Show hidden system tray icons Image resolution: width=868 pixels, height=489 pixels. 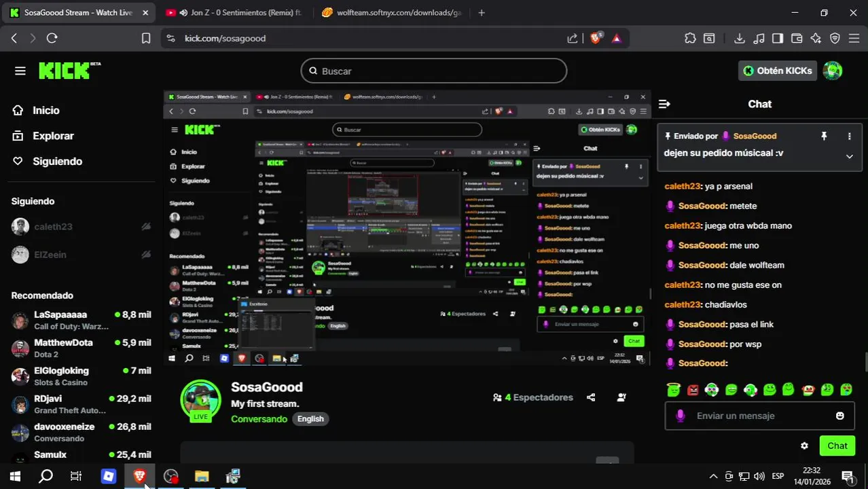pyautogui.click(x=713, y=476)
